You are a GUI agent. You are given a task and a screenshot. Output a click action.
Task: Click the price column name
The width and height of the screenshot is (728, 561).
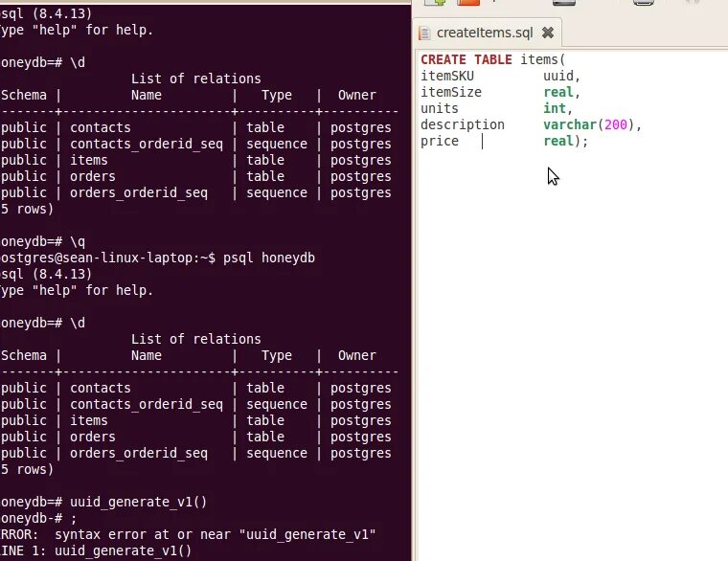[440, 141]
